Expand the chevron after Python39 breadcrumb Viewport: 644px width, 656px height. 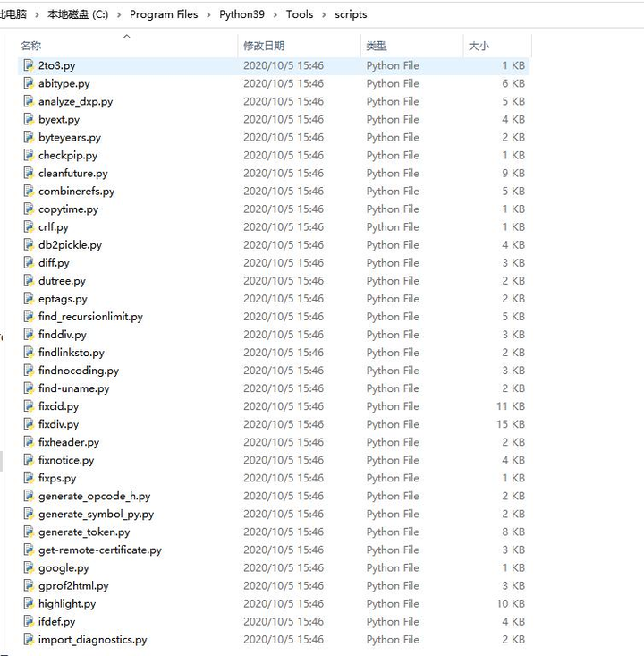coord(275,15)
